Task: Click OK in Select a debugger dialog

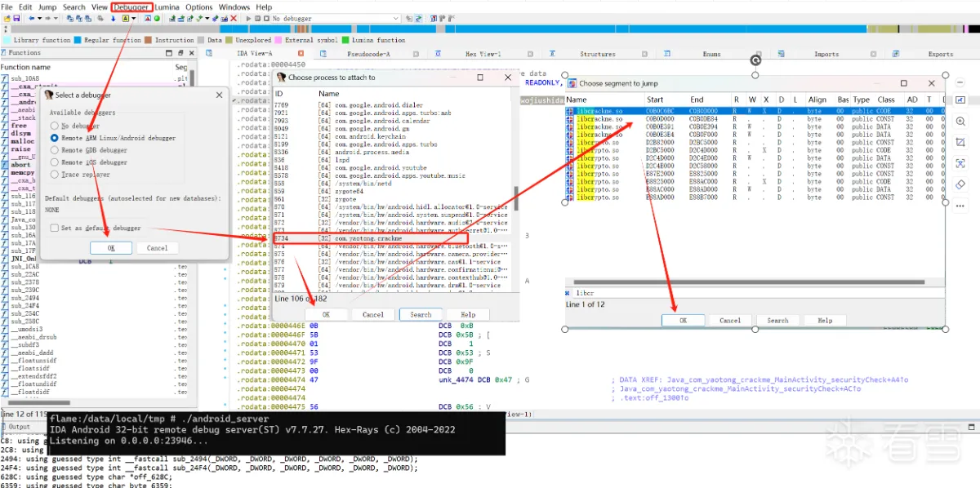Action: 111,247
